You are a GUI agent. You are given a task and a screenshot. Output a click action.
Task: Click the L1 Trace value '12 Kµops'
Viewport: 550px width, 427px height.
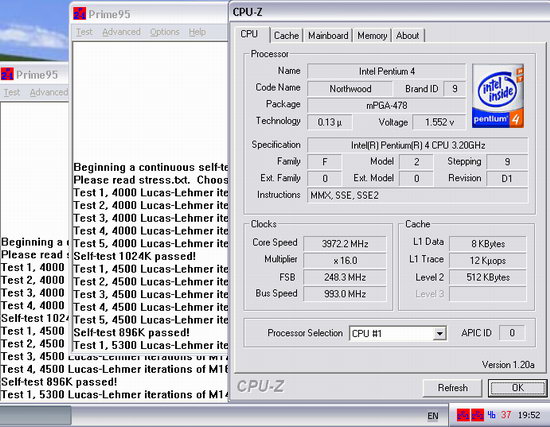pyautogui.click(x=488, y=260)
